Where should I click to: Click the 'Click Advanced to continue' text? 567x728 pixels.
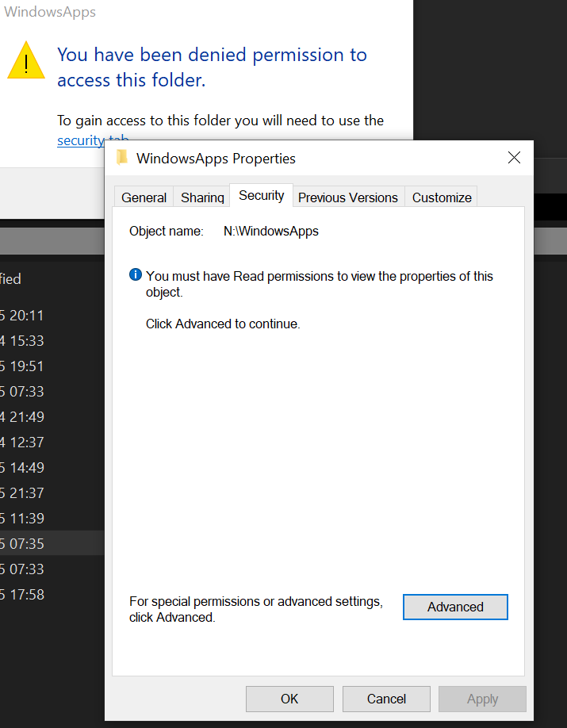click(x=223, y=324)
